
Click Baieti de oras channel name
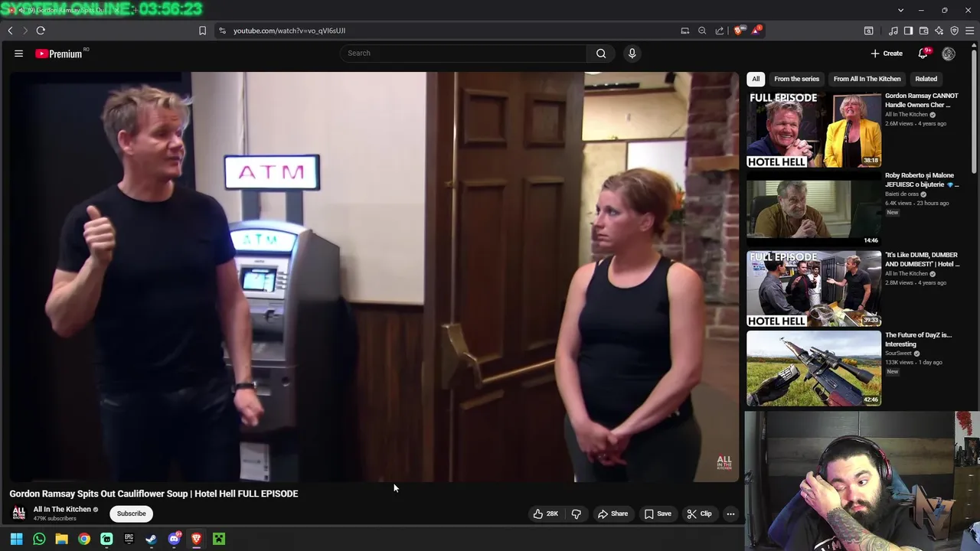[902, 194]
